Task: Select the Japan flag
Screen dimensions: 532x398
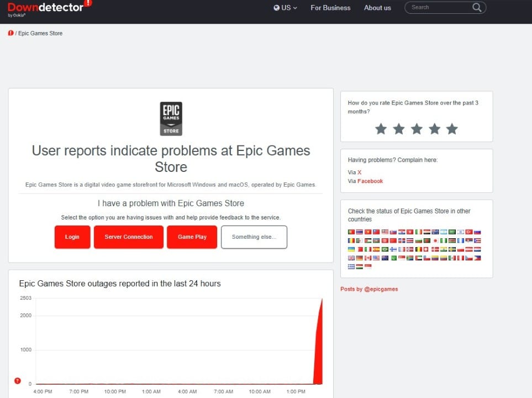Action: 435,240
